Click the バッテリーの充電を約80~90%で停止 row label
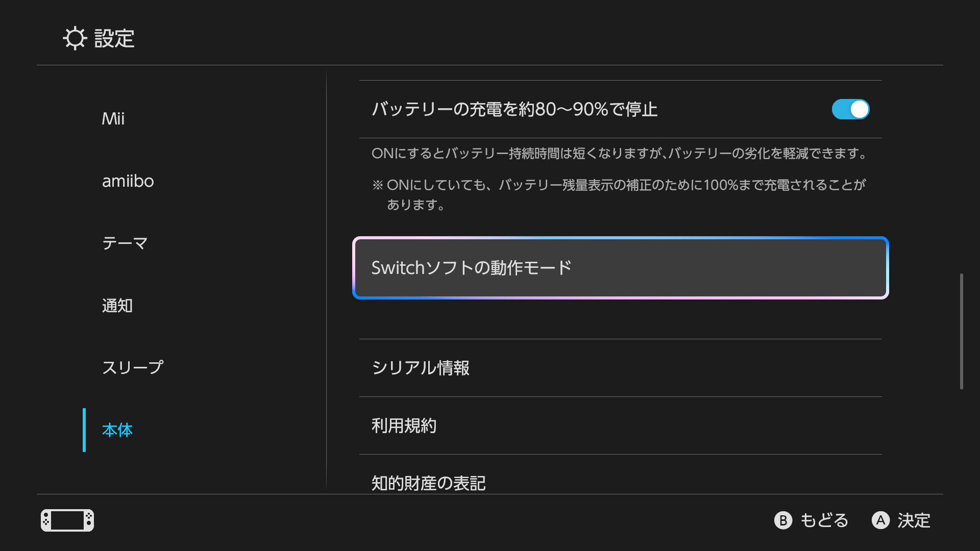Image resolution: width=980 pixels, height=551 pixels. (514, 109)
